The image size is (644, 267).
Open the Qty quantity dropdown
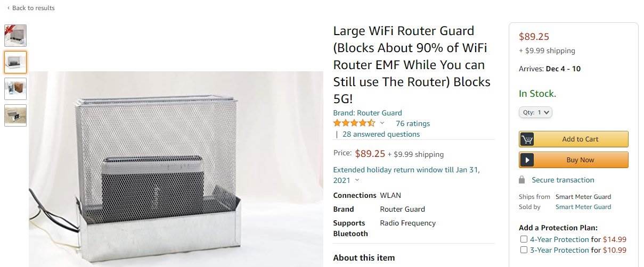[535, 112]
